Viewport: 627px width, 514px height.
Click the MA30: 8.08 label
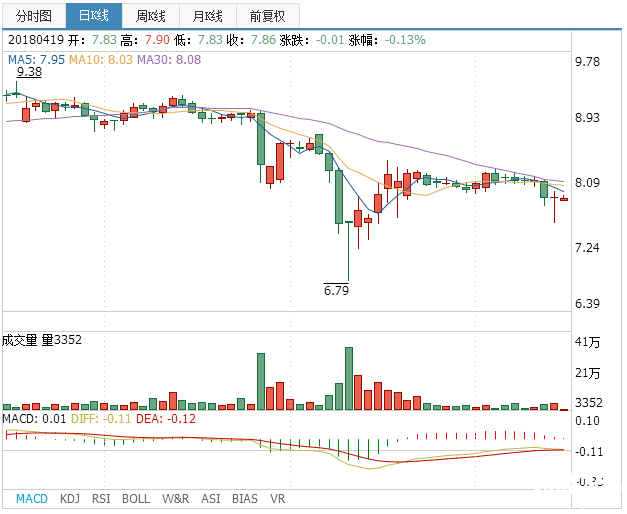[x=169, y=60]
